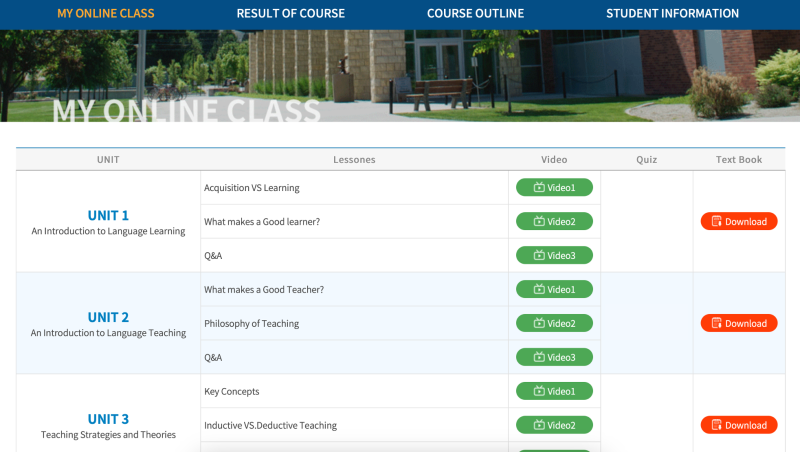Click the lesson 'Acquisition VS Learning'

click(252, 188)
